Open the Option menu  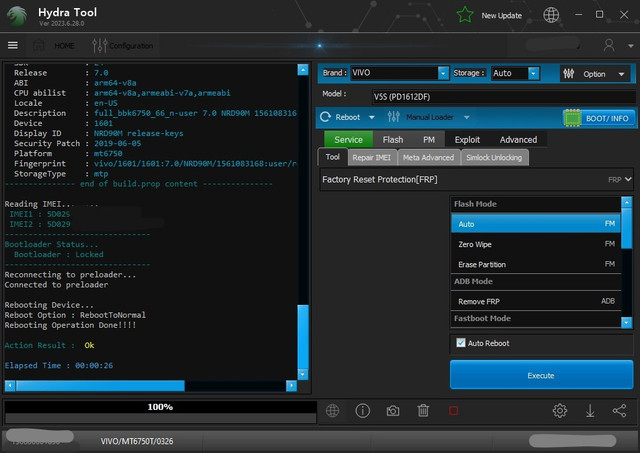tap(595, 74)
